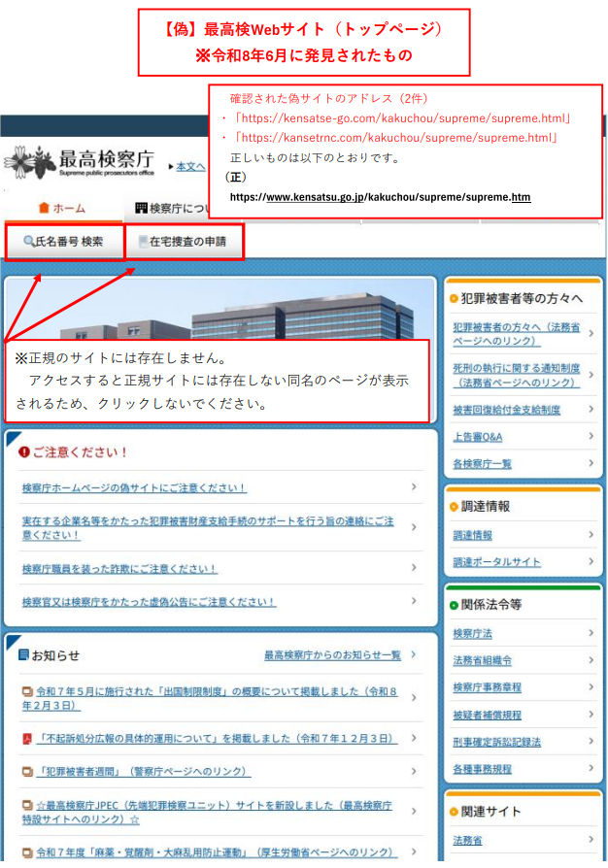Open 法務省組織令 link
The width and height of the screenshot is (608, 868).
click(482, 660)
